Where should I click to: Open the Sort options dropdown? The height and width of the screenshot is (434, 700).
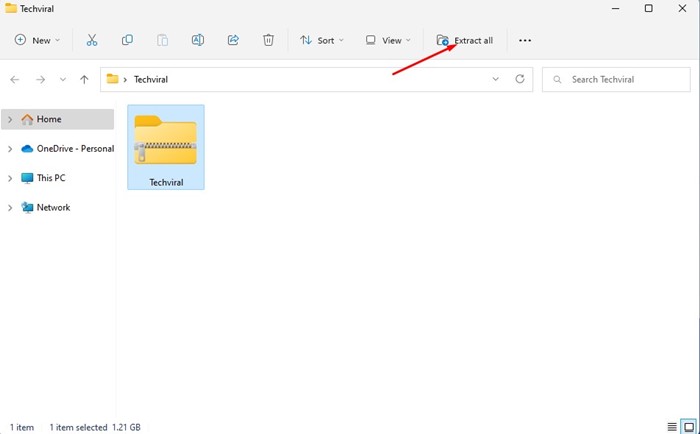322,40
